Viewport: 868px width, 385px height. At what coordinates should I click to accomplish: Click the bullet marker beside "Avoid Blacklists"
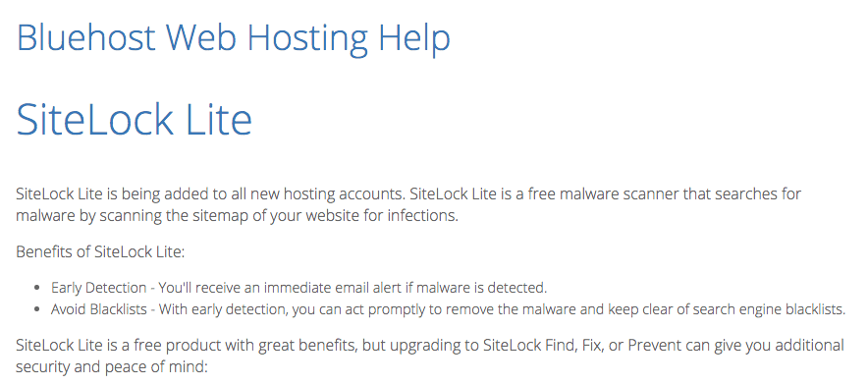(x=37, y=309)
